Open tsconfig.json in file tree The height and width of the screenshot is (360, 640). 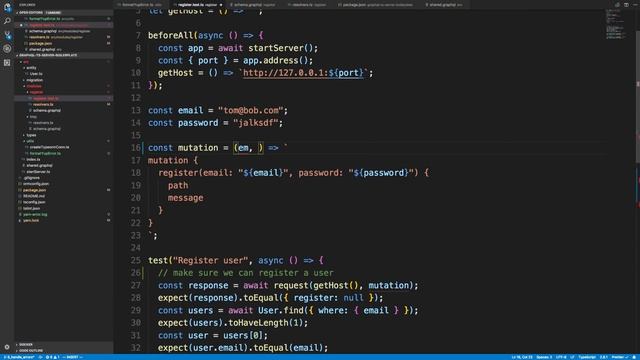(x=34, y=202)
